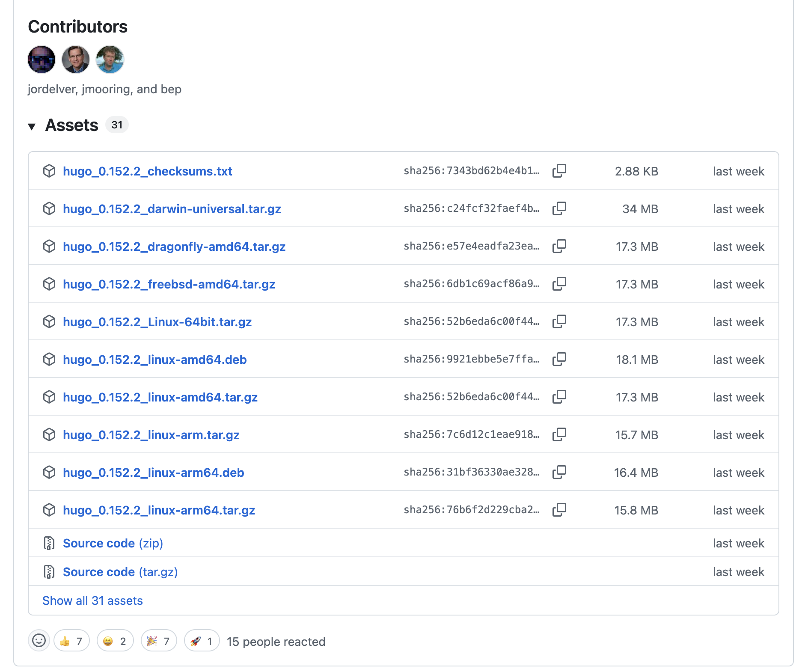Image resolution: width=802 pixels, height=672 pixels.
Task: Show all 31 assets
Action: coord(92,601)
